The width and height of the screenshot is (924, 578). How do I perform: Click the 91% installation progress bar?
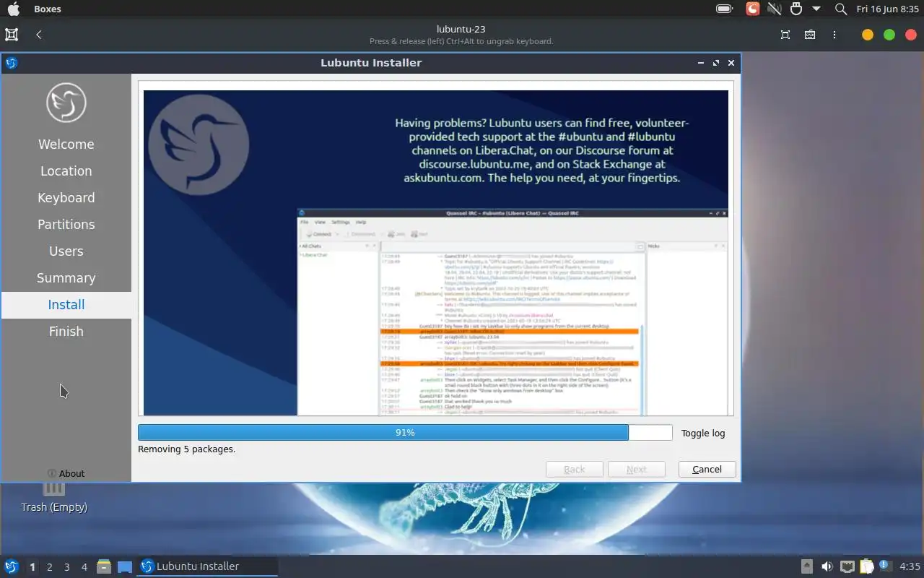(x=405, y=432)
